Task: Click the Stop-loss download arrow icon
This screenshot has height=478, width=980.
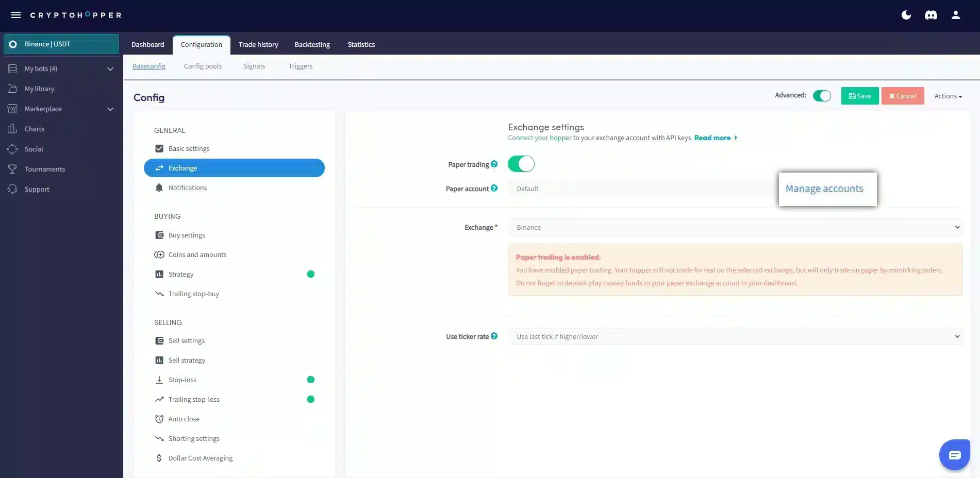Action: click(x=159, y=380)
